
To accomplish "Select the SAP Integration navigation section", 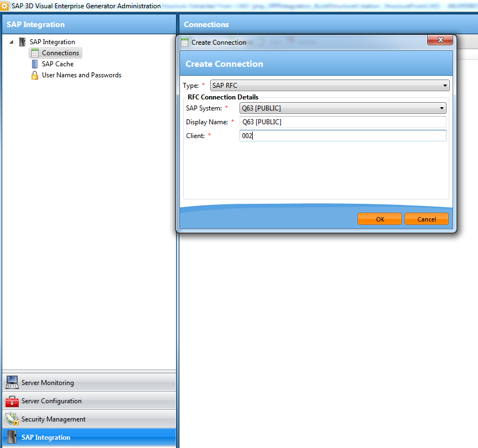I will tap(89, 438).
